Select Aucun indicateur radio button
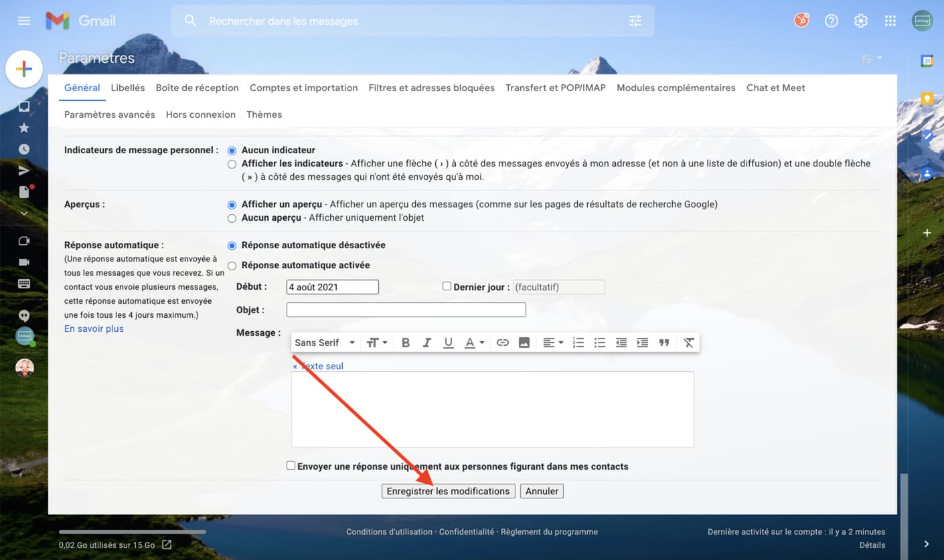The width and height of the screenshot is (944, 560). (232, 151)
